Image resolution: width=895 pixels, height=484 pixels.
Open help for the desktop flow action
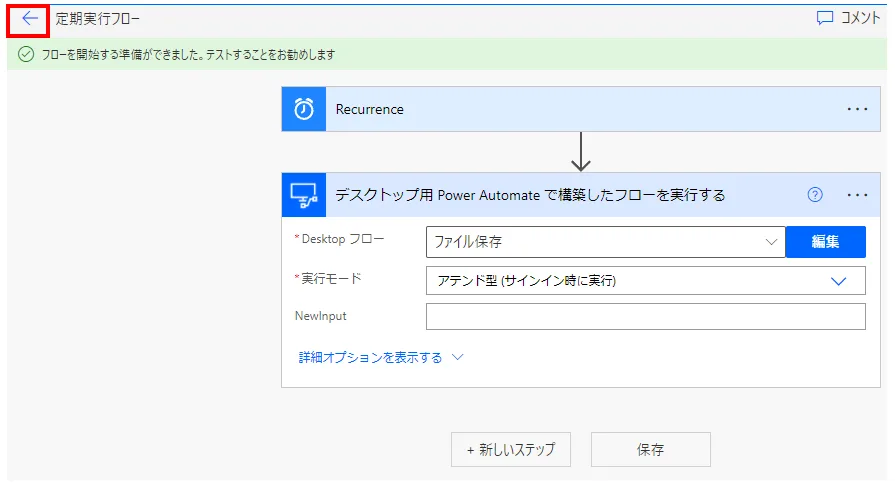[815, 195]
